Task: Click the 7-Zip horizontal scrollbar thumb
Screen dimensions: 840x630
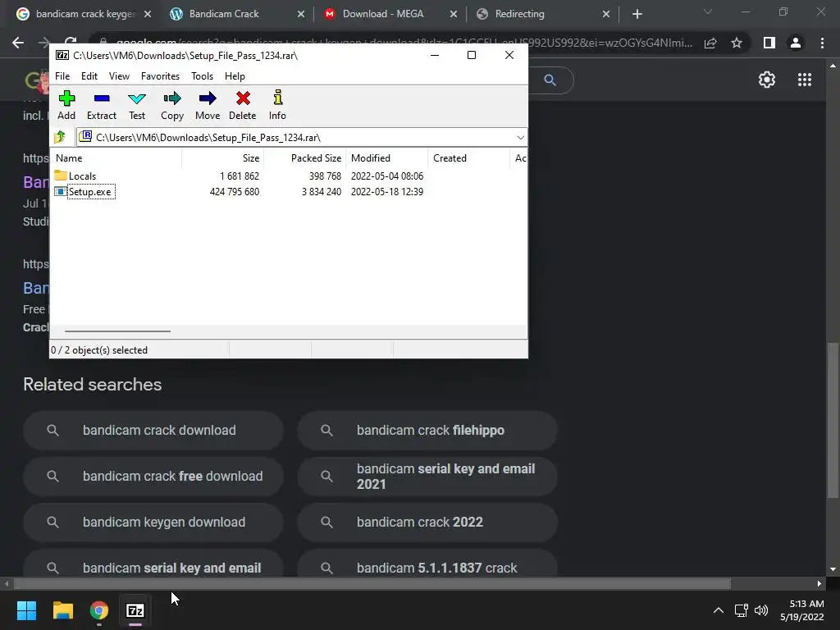Action: (x=117, y=331)
